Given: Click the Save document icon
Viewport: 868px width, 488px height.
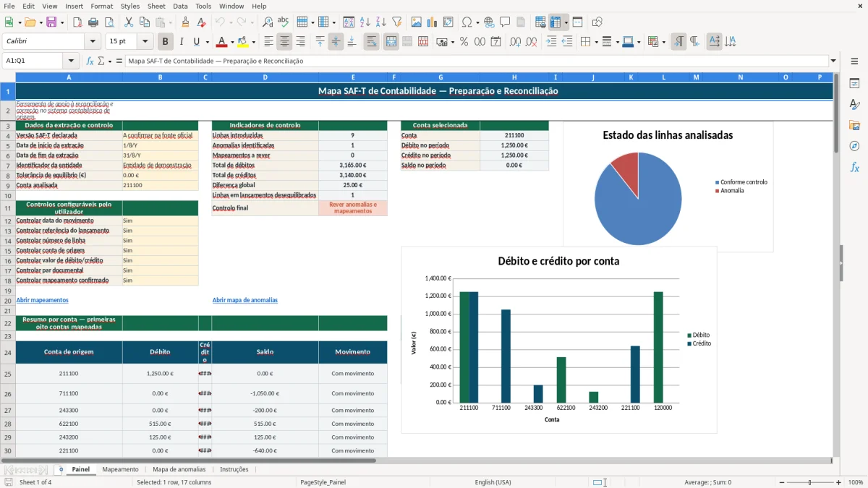Looking at the screenshot, I should coord(51,22).
